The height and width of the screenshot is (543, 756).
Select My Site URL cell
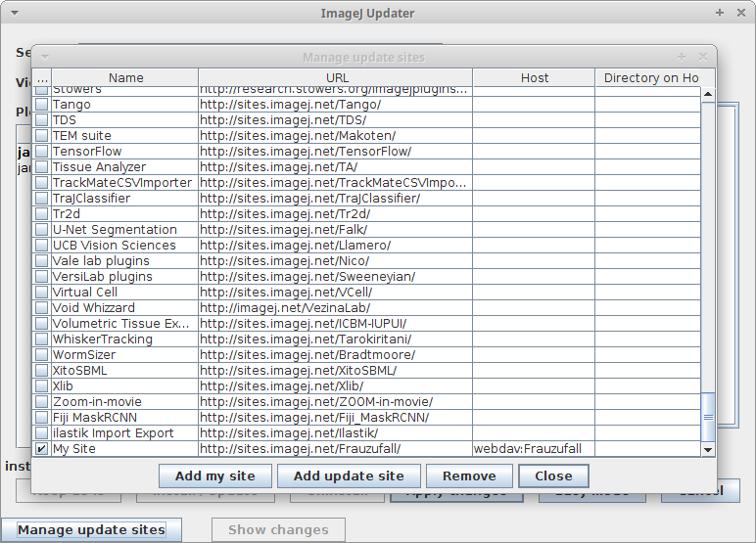coord(336,448)
